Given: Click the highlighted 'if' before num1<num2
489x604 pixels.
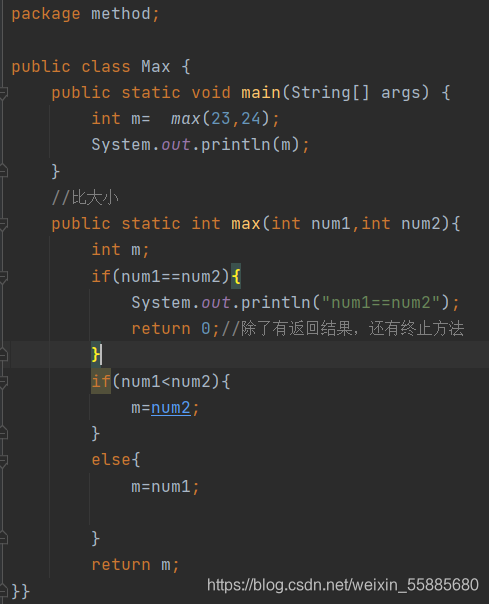Looking at the screenshot, I should [101, 381].
